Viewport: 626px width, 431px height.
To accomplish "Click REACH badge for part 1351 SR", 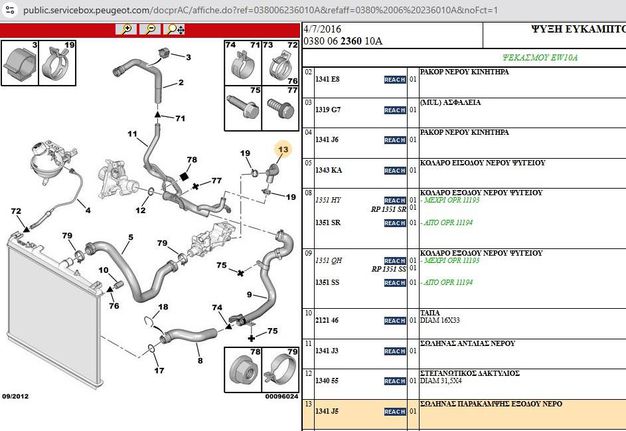I will [395, 223].
